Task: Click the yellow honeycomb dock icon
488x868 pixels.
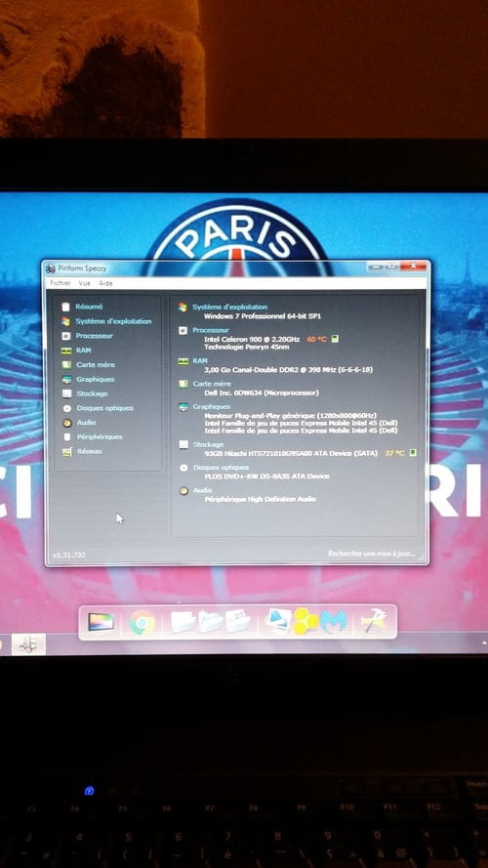Action: [x=305, y=622]
